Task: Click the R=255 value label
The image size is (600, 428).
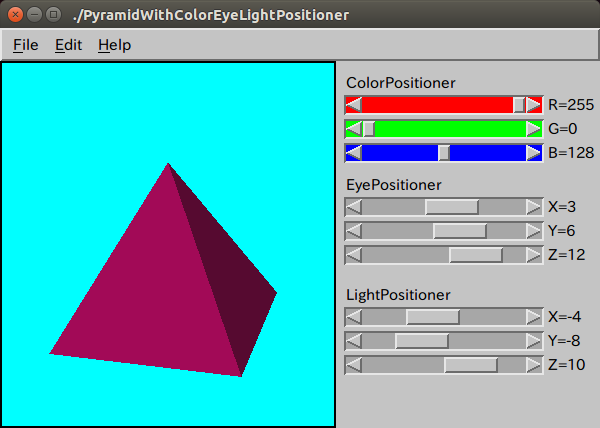Action: coord(571,105)
